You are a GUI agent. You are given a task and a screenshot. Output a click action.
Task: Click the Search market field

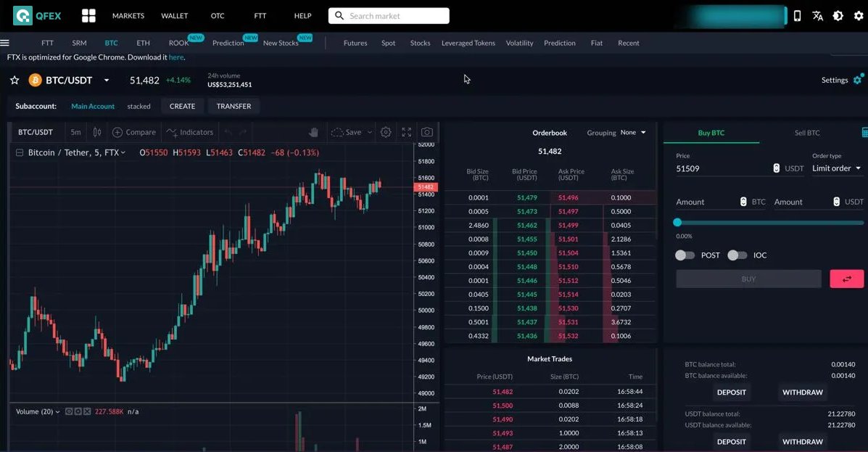389,15
